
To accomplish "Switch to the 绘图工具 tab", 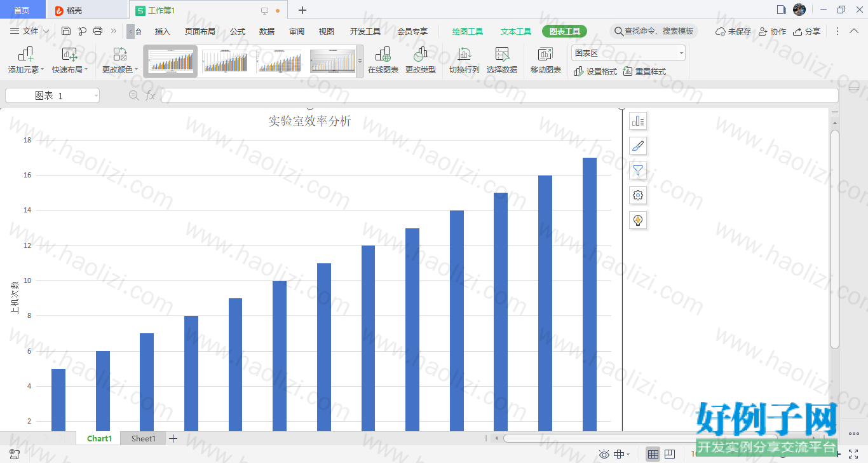I will tap(468, 31).
